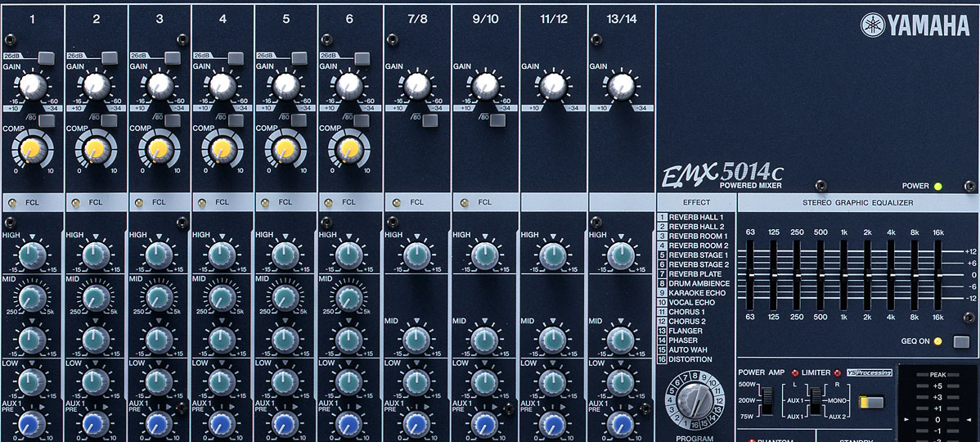Click the 500 Hz graphic EQ slider
Image resolution: width=980 pixels, height=442 pixels.
[x=820, y=275]
